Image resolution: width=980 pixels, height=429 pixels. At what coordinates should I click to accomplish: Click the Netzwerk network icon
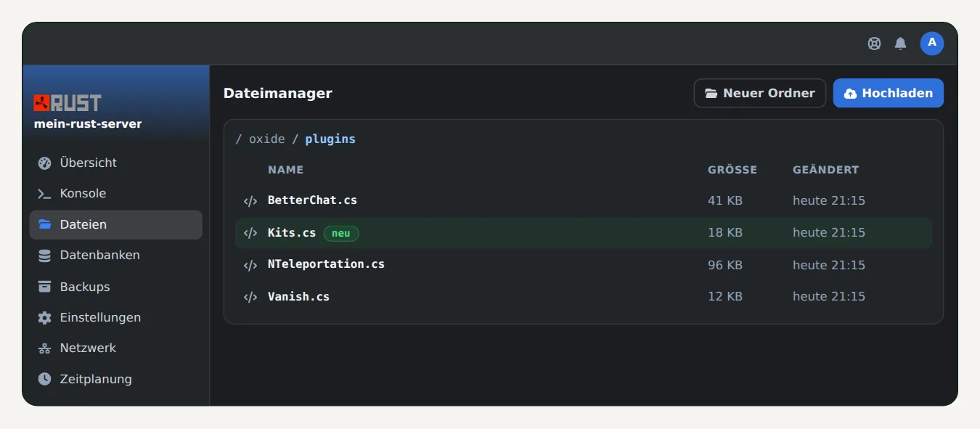45,348
